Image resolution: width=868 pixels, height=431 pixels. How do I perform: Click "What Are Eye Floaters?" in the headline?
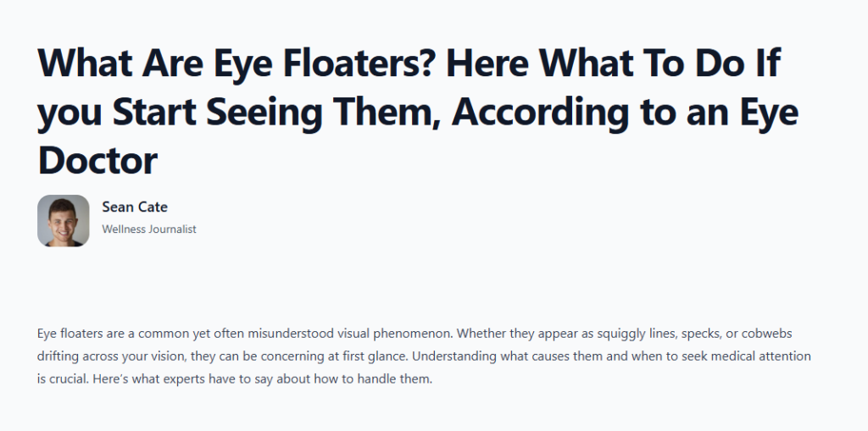point(226,65)
